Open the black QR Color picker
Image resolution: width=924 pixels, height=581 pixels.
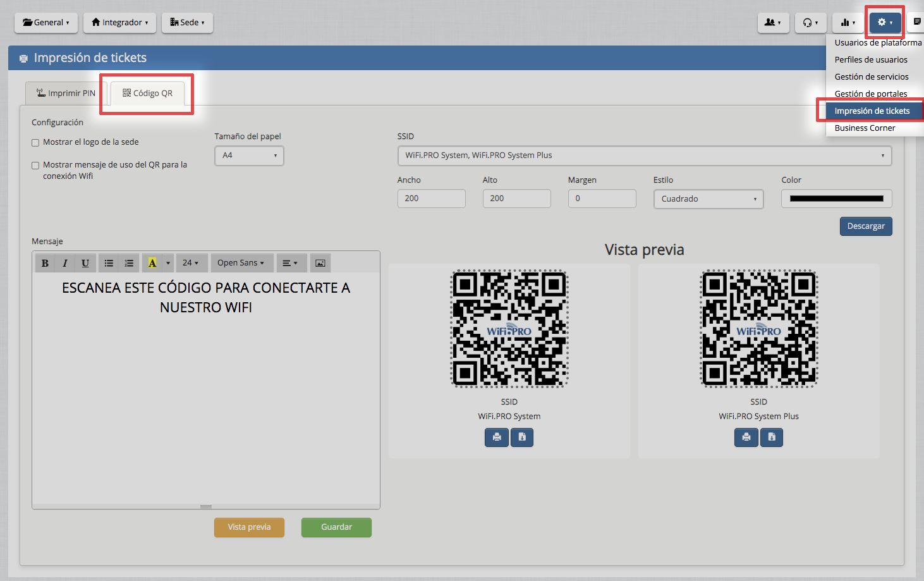click(836, 199)
